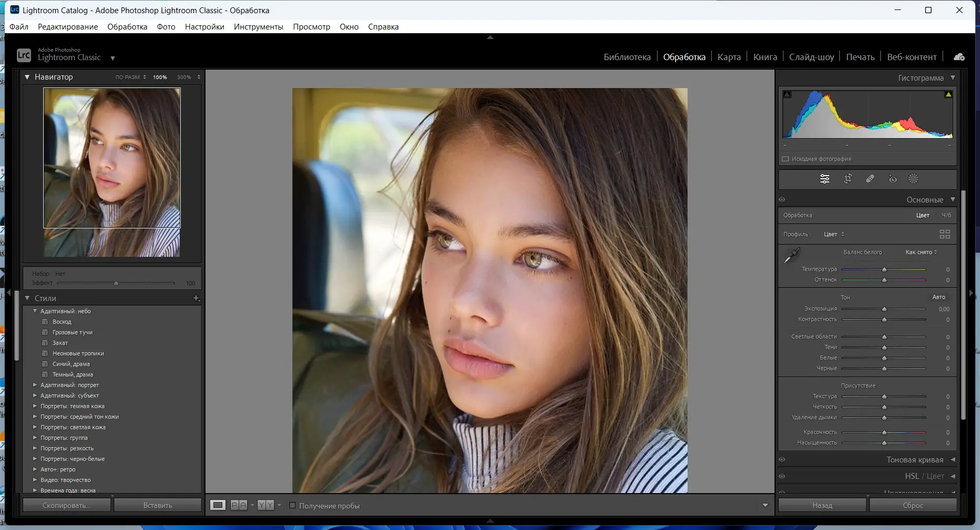
Task: Select the Red Eye correction tool
Action: (x=893, y=179)
